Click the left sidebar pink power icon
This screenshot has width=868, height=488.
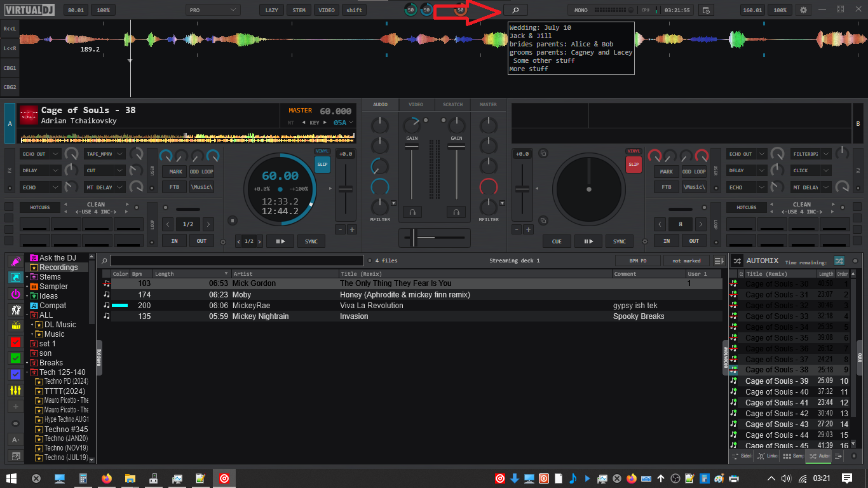16,294
